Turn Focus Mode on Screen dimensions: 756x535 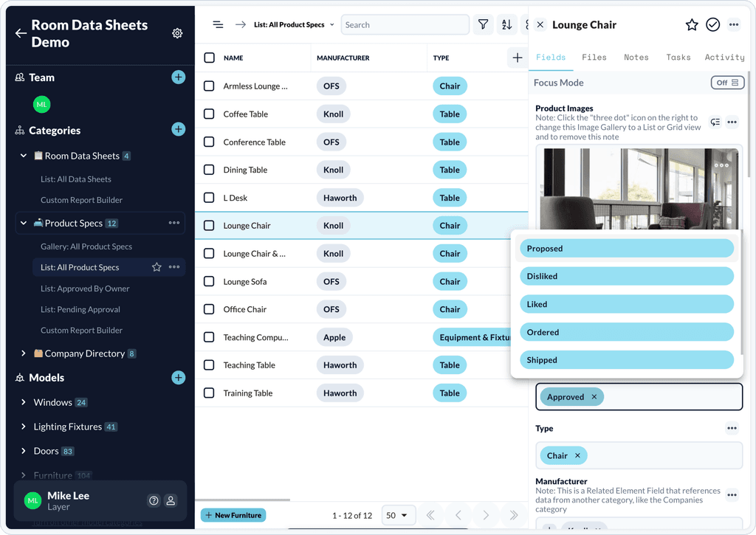(x=727, y=83)
